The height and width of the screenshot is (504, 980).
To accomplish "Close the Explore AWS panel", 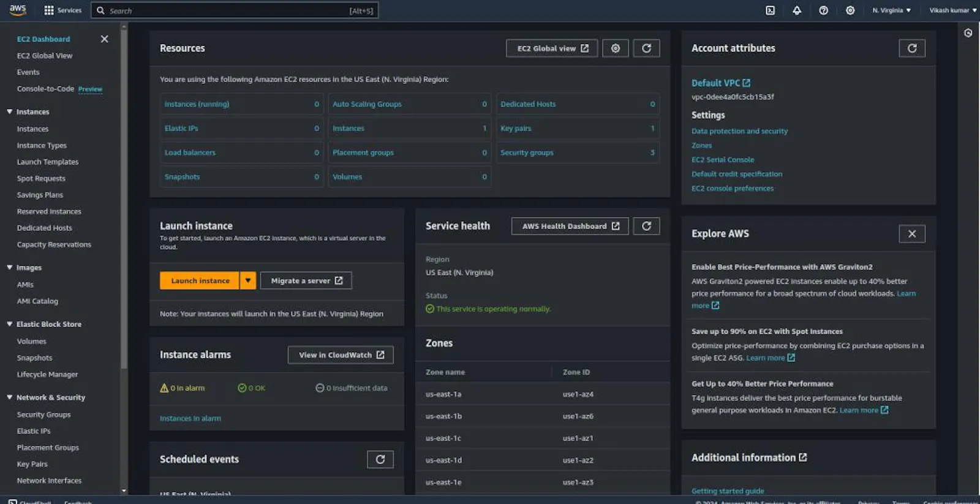I will 912,234.
